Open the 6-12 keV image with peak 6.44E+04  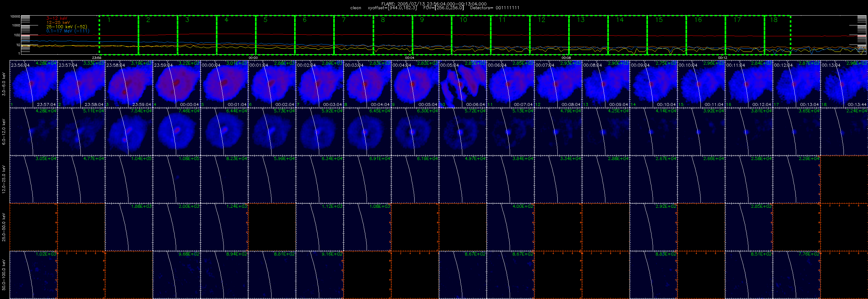click(224, 132)
